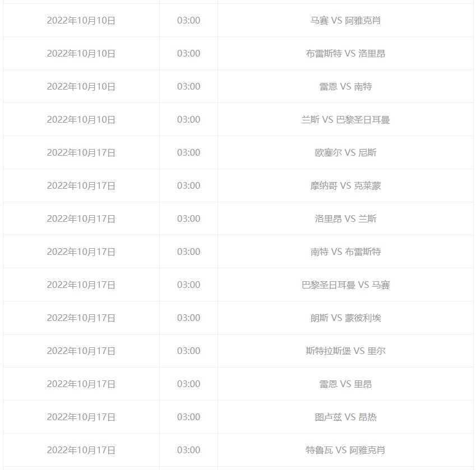This screenshot has height=470, width=476.
Task: Click the 马赛 VS 阿雅克肖 match cell
Action: point(345,20)
